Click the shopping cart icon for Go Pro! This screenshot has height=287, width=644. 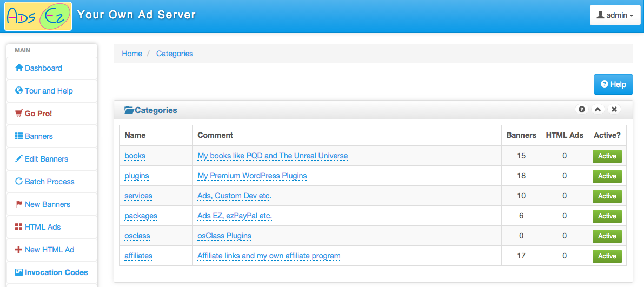[x=18, y=114]
